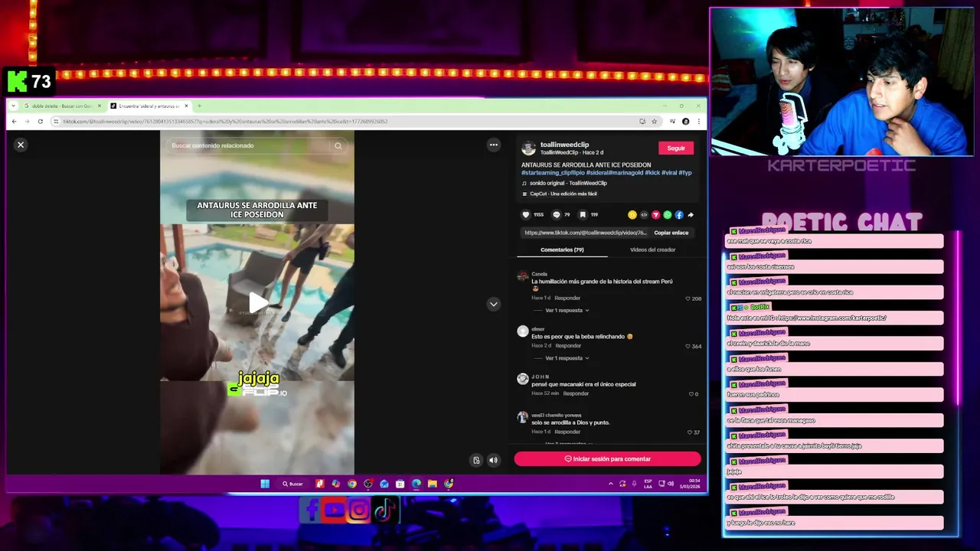Close the active TikTok browser tab
The image size is (980, 551).
pos(186,106)
